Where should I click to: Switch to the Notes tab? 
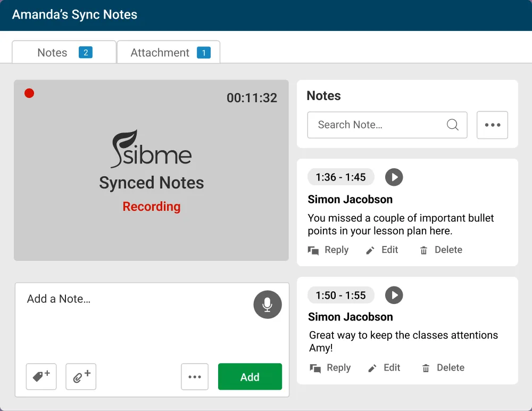point(64,52)
